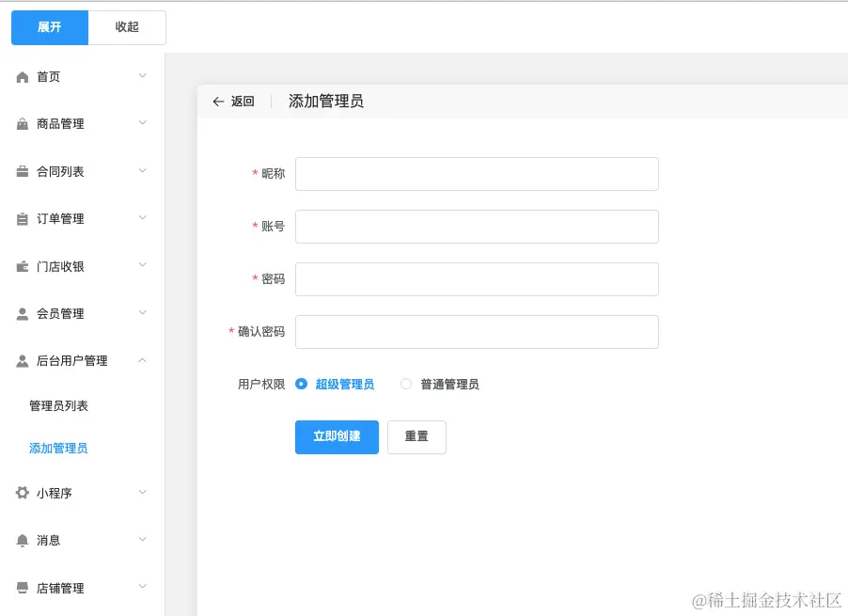Open the 添加管理员 submenu item

click(58, 448)
